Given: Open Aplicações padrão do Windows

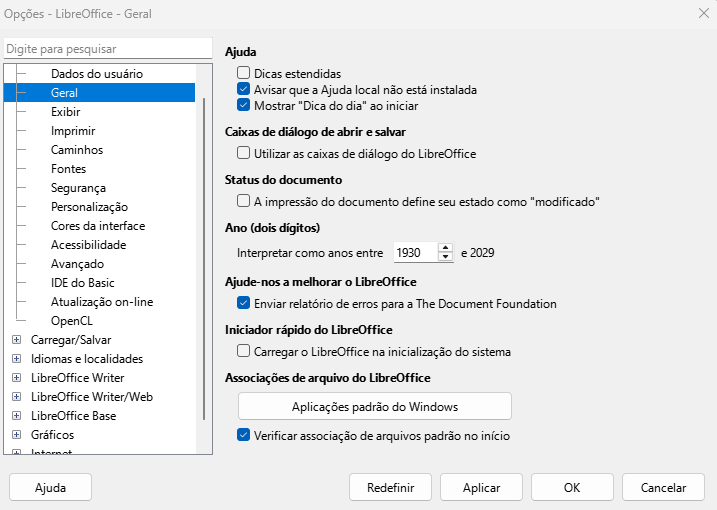Looking at the screenshot, I should pos(375,406).
